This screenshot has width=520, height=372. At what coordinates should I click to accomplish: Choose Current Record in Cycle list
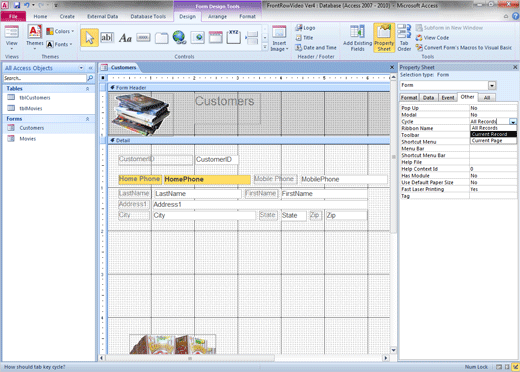(x=493, y=134)
